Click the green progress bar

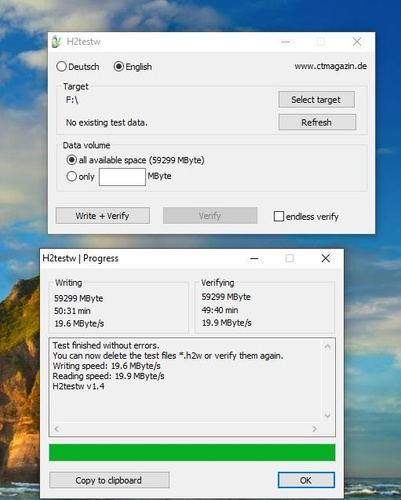(192, 452)
